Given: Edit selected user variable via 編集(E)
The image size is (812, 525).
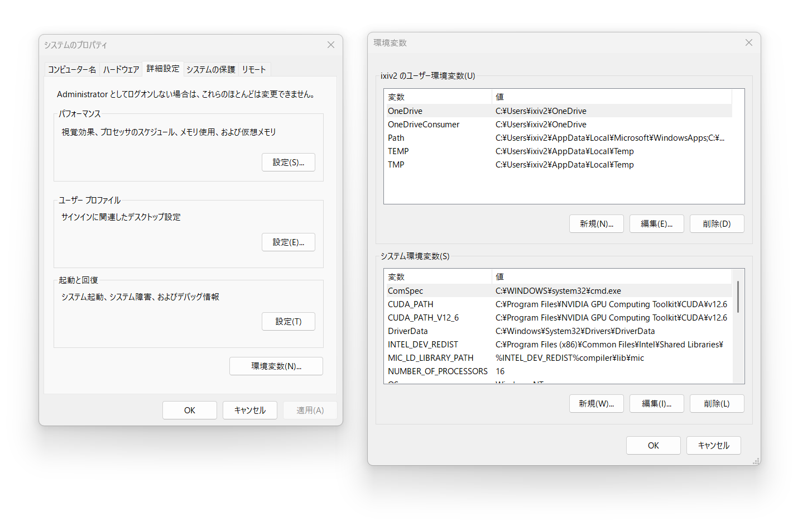Looking at the screenshot, I should tap(656, 223).
